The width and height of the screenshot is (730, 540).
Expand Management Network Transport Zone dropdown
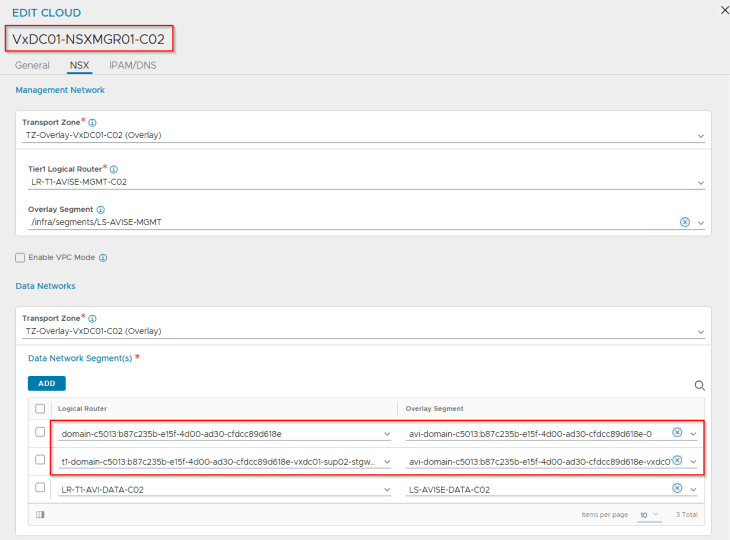pyautogui.click(x=701, y=135)
